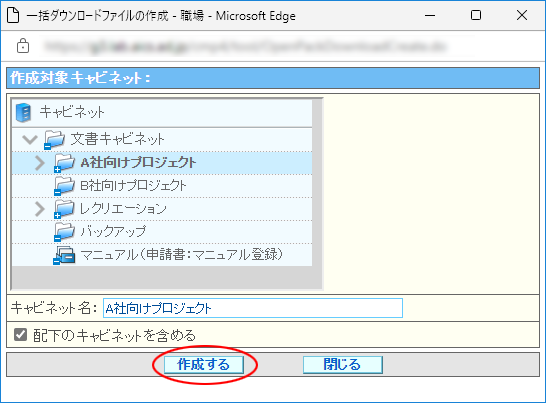The width and height of the screenshot is (546, 403).
Task: Click the B社向けプロジェクト folder icon
Action: point(64,186)
